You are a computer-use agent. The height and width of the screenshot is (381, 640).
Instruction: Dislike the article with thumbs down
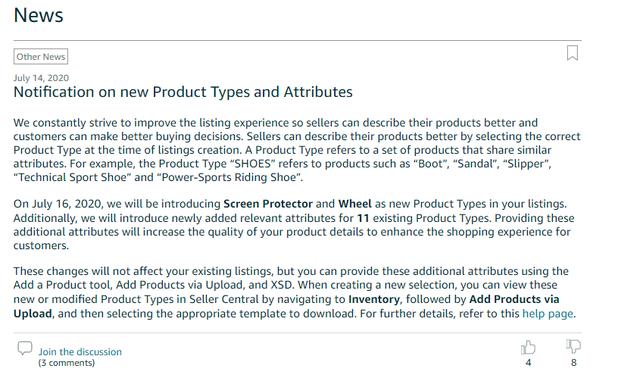pos(573,347)
